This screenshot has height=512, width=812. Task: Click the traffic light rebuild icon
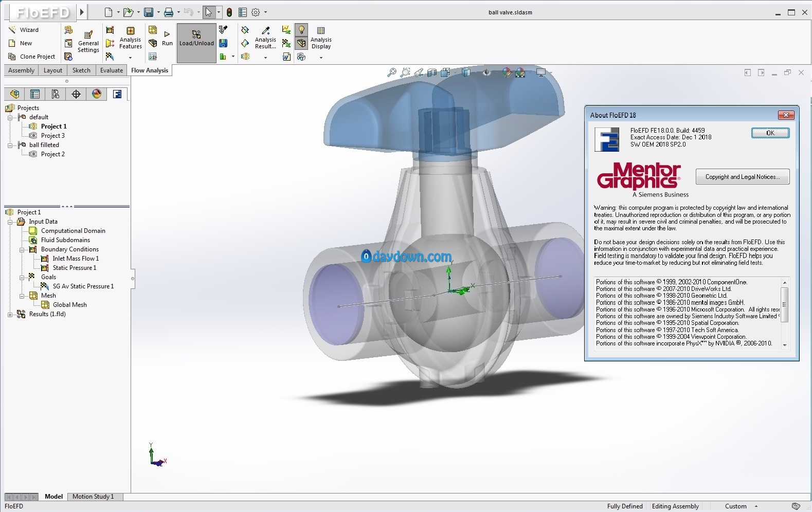229,12
